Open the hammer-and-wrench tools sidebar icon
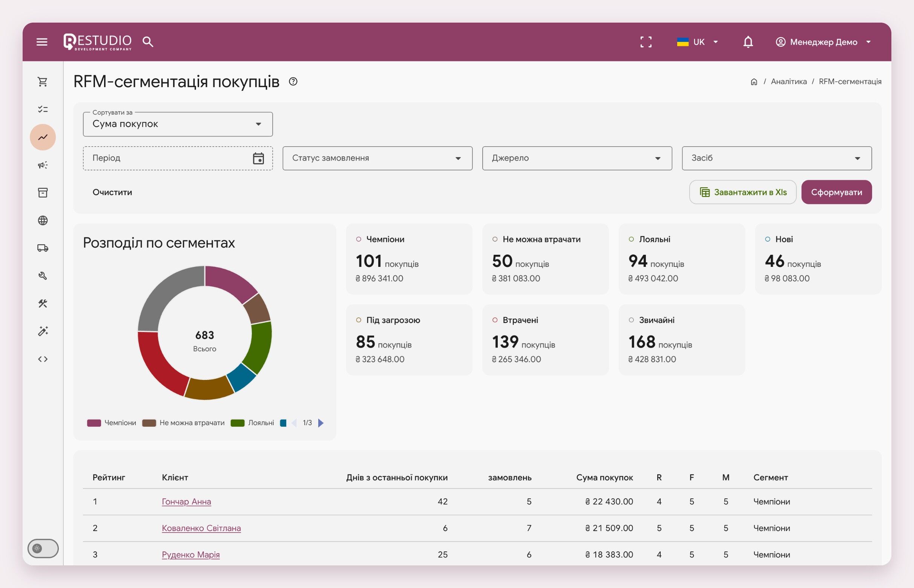 pyautogui.click(x=43, y=303)
